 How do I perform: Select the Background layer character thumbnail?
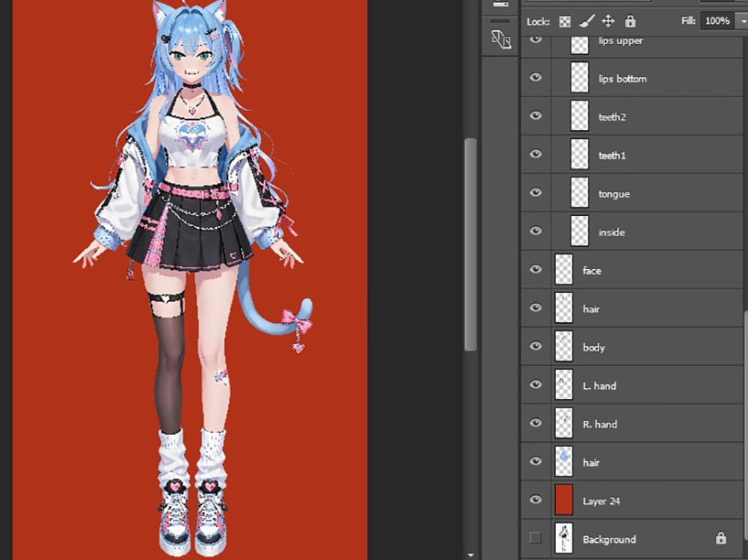564,538
